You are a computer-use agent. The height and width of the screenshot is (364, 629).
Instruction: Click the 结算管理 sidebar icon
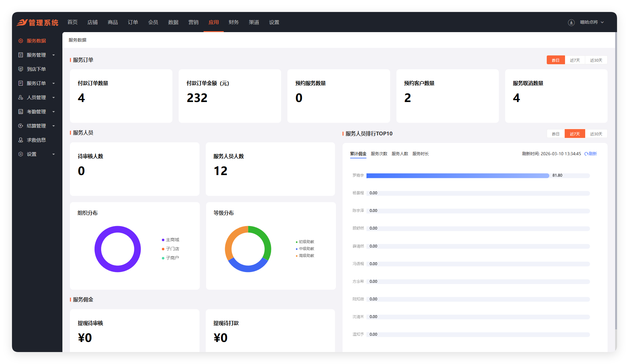coord(21,126)
